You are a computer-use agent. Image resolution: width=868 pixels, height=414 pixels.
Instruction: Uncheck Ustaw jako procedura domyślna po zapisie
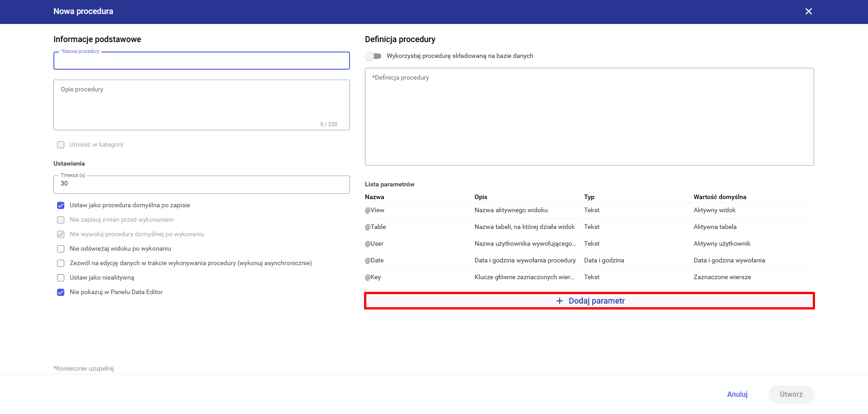61,205
